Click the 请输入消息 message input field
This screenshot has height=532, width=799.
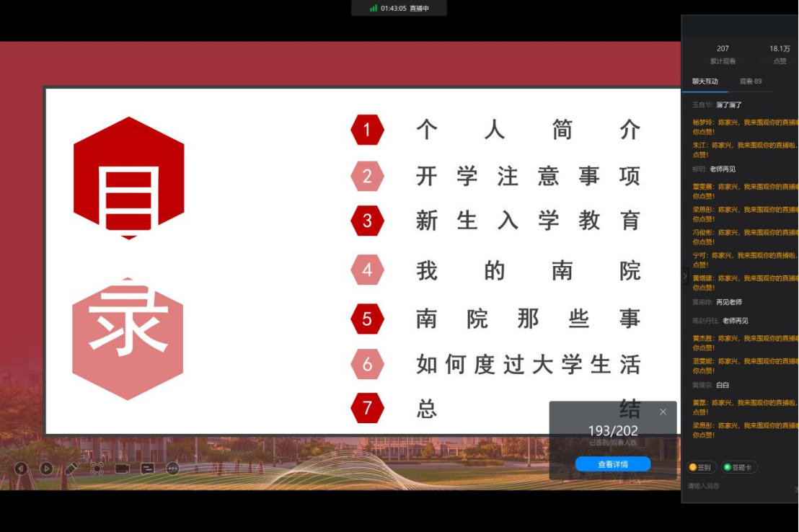(x=736, y=487)
